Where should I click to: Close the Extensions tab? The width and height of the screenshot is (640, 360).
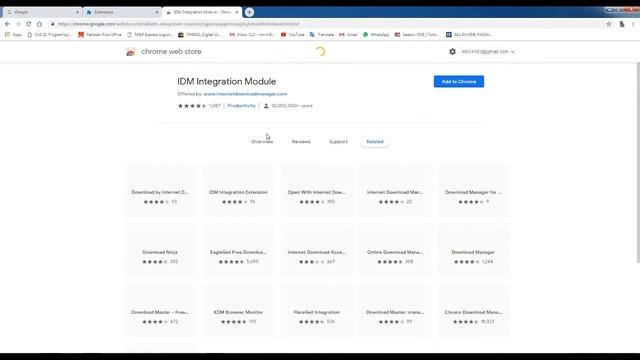click(157, 12)
